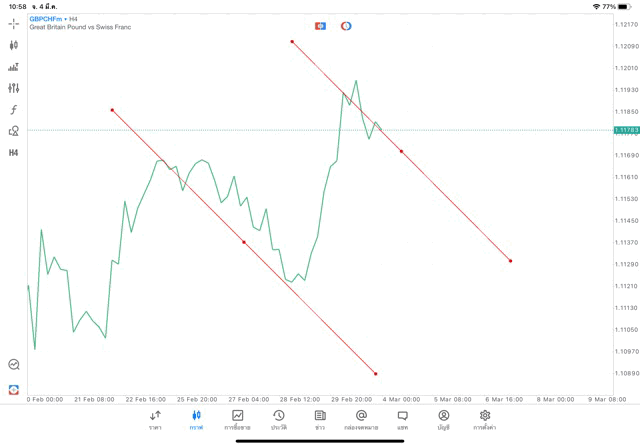
Task: Toggle the circular red-blue chart button
Action: pyautogui.click(x=346, y=26)
